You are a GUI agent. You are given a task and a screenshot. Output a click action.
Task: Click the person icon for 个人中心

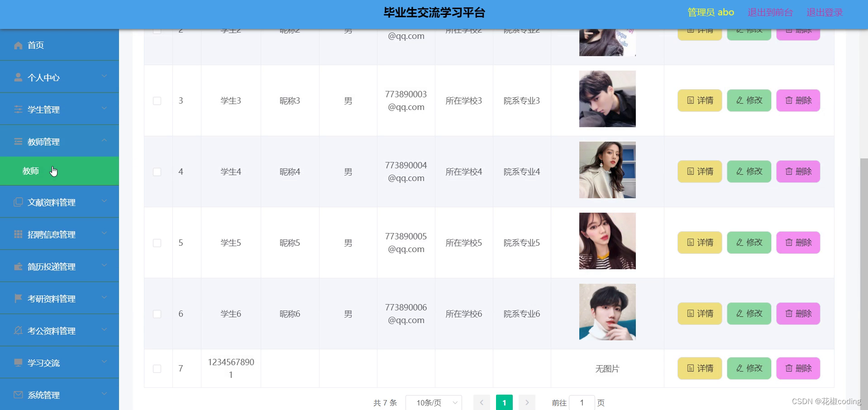coord(18,77)
